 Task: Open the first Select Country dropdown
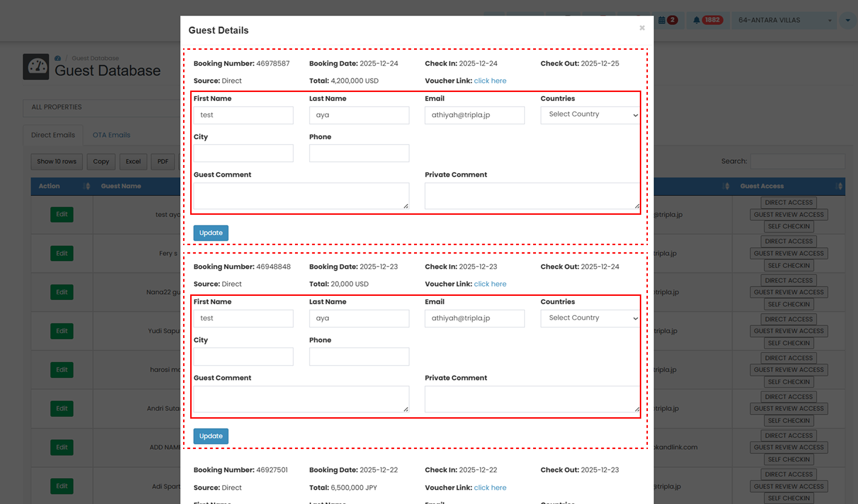point(590,115)
